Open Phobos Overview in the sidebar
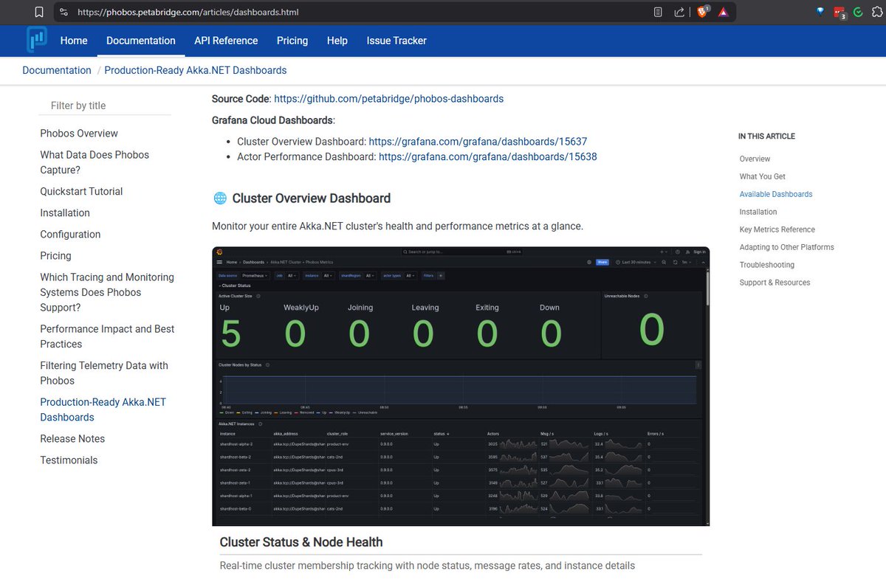Screen dimensions: 886x588 pyautogui.click(x=79, y=134)
